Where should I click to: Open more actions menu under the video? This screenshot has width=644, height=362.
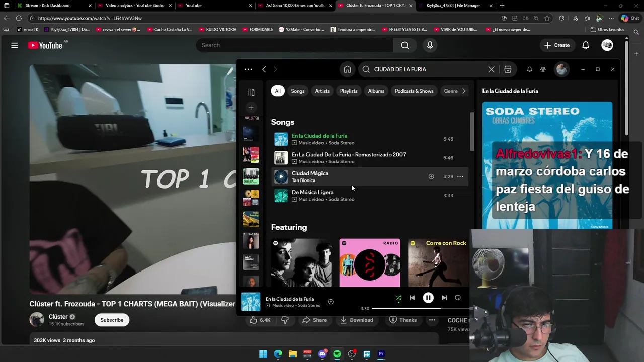pyautogui.click(x=432, y=320)
